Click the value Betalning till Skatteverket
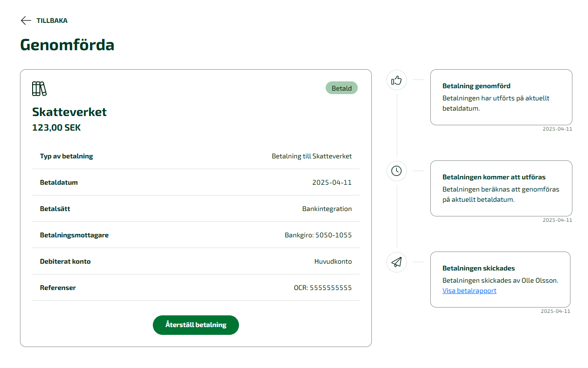This screenshot has height=368, width=588. (312, 156)
